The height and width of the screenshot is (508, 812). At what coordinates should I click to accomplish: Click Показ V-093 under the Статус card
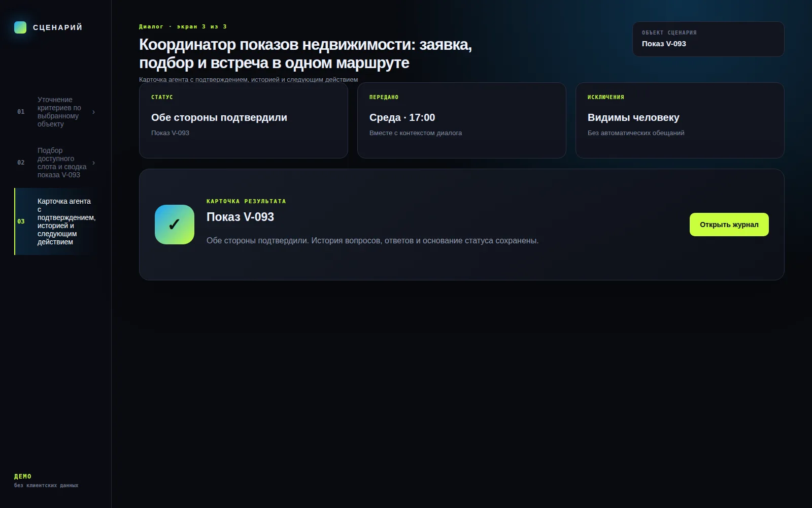coord(170,133)
